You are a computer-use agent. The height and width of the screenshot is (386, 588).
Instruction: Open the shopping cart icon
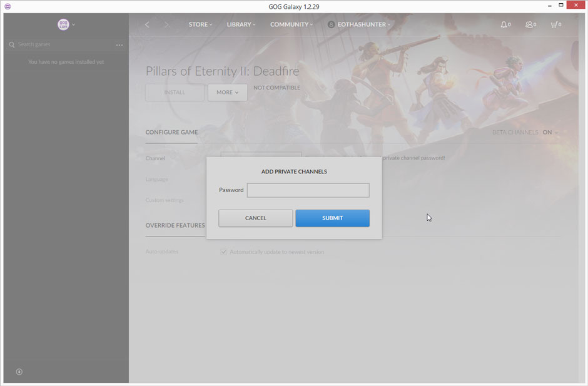tap(555, 24)
